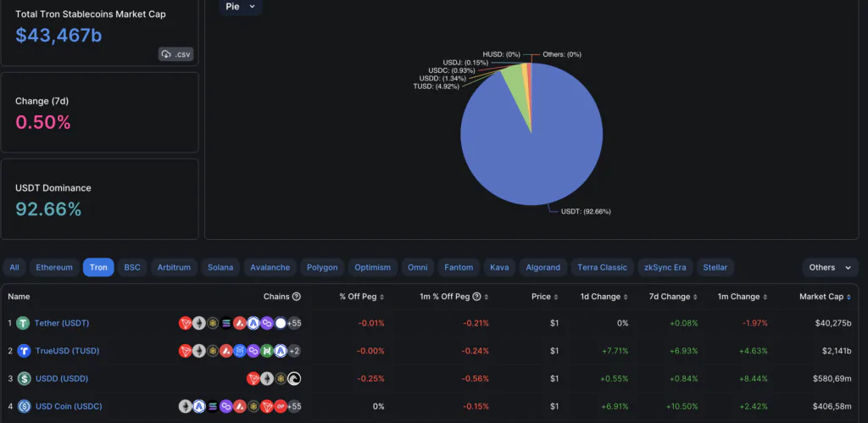The height and width of the screenshot is (423, 868).
Task: Switch to the BSC tab
Action: pos(132,267)
